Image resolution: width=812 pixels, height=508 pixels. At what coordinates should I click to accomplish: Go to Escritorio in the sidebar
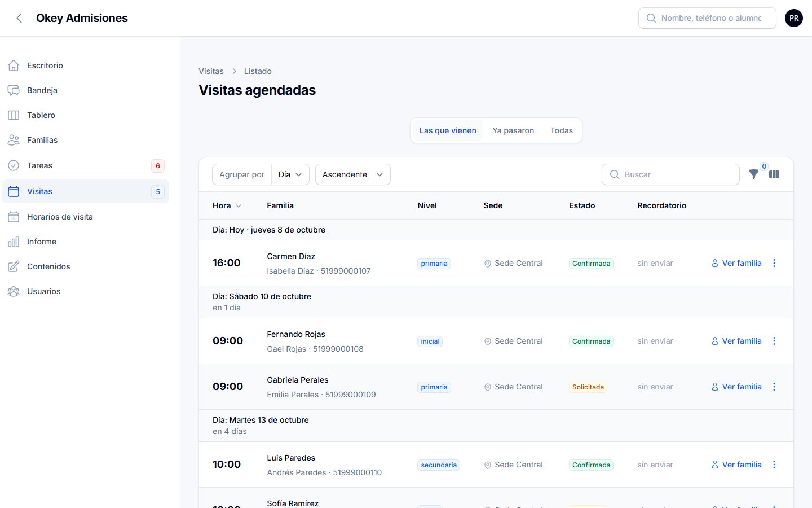[86, 65]
